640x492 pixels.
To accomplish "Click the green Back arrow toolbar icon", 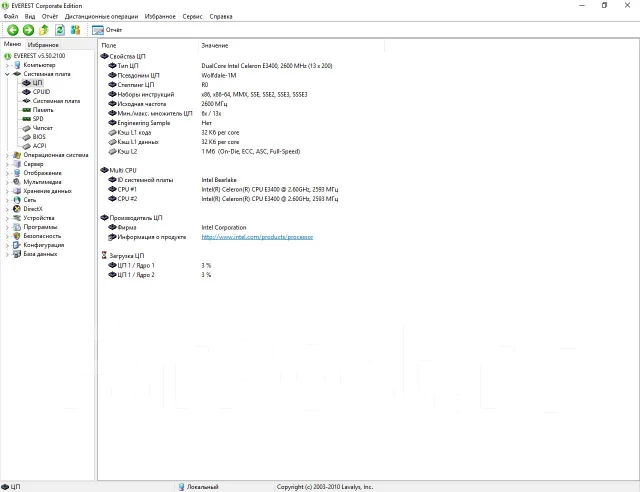I will [13, 30].
